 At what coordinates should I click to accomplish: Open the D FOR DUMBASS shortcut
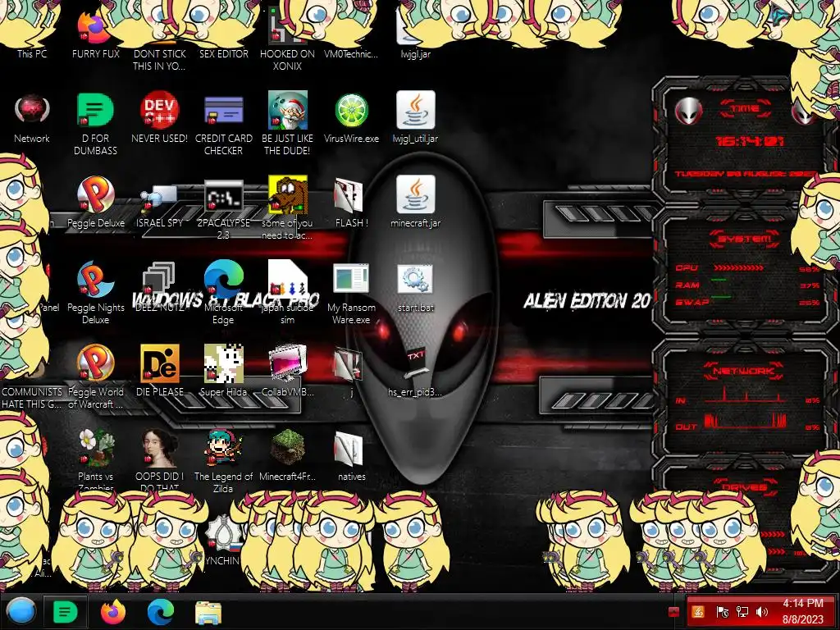(95, 124)
